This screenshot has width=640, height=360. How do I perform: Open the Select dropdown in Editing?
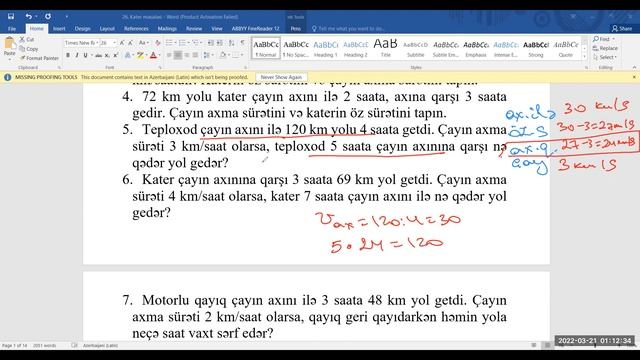606,57
